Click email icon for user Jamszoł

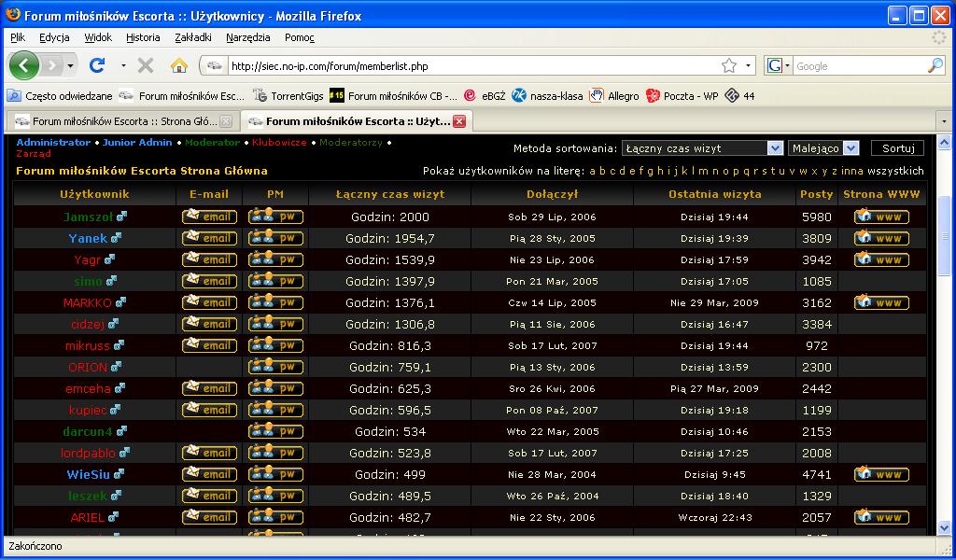click(x=209, y=217)
